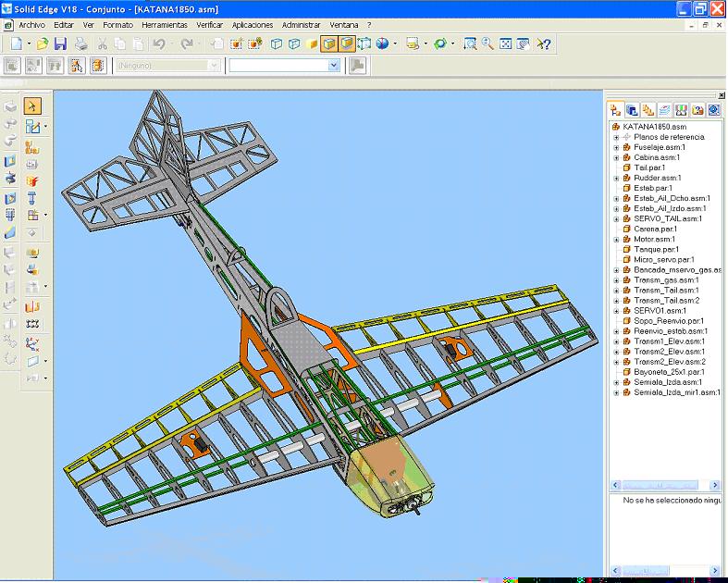
Task: Click the Print icon in the toolbar
Action: click(x=81, y=43)
